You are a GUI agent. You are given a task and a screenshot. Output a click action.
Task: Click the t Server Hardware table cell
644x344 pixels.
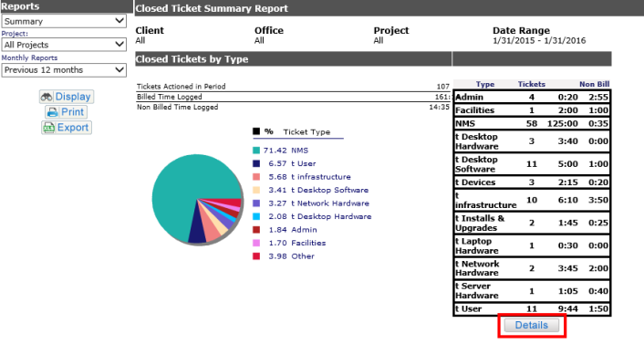click(476, 290)
